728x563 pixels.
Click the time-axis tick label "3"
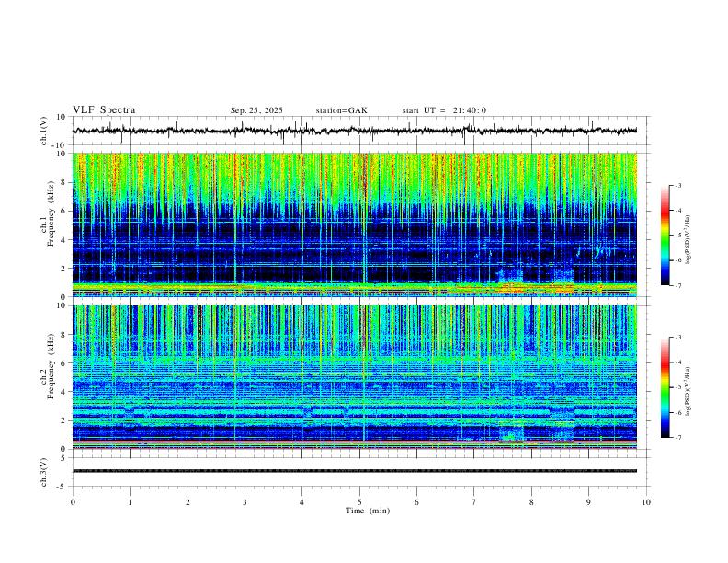pyautogui.click(x=245, y=502)
